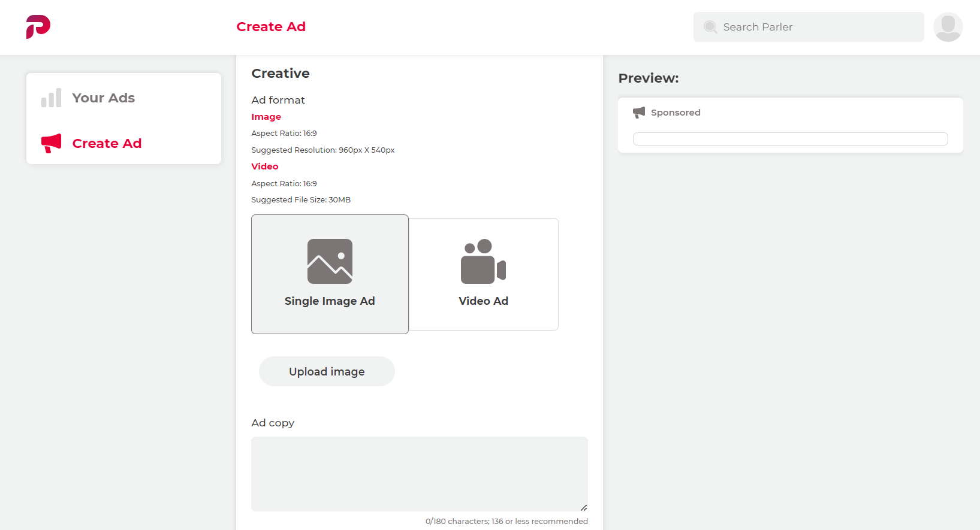Click into the Ad copy text area
The width and height of the screenshot is (980, 530).
[x=420, y=474]
